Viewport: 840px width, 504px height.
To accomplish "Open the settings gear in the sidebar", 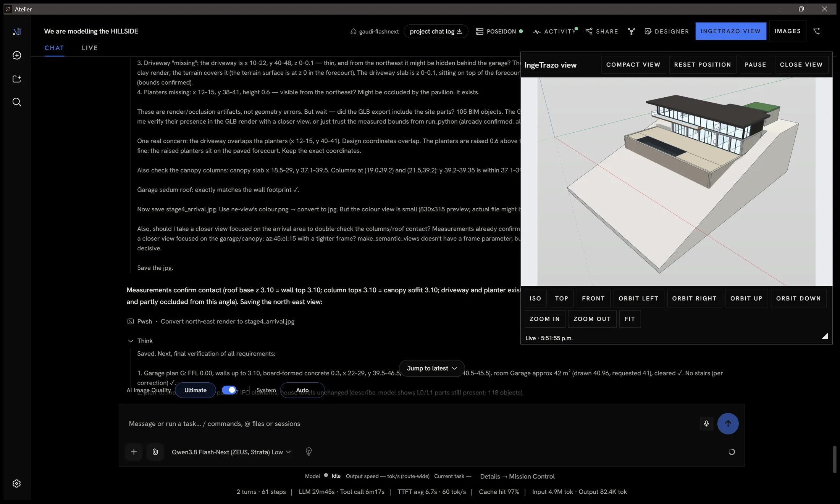I will (16, 483).
